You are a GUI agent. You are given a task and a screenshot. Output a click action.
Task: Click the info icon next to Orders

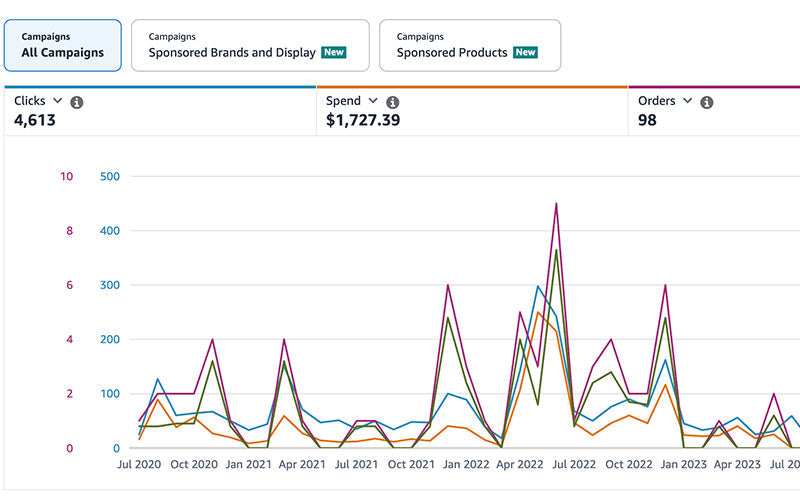click(x=706, y=102)
